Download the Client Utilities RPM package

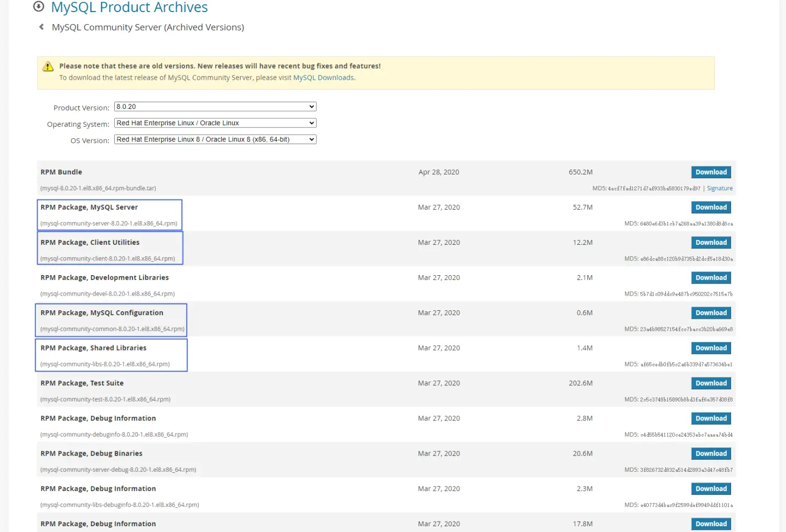[711, 242]
